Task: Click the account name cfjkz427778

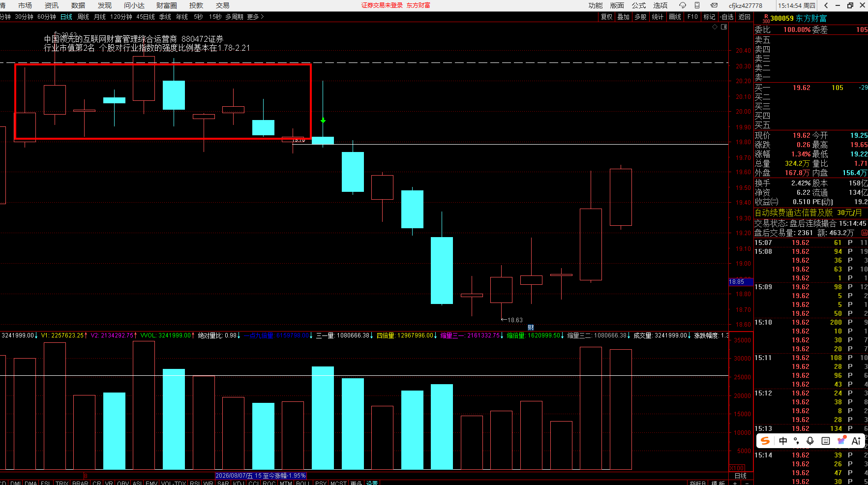Action: tap(746, 5)
